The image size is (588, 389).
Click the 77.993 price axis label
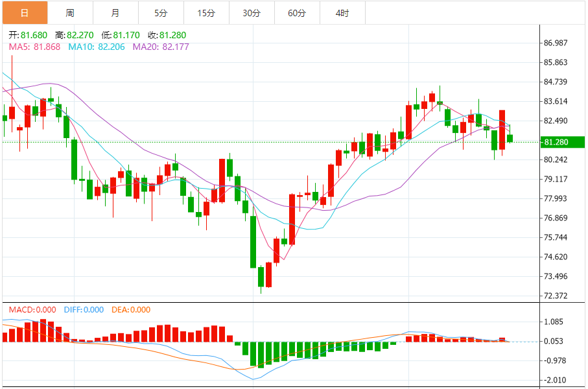[556, 198]
